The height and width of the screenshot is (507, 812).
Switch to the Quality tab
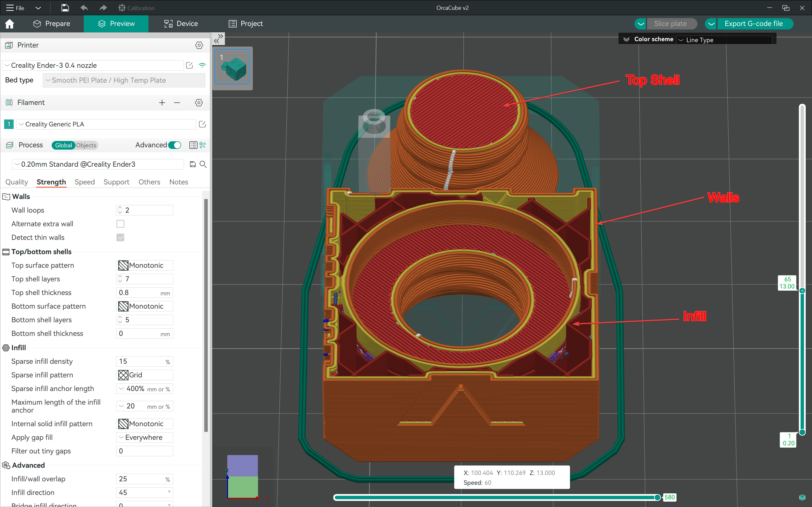(16, 182)
